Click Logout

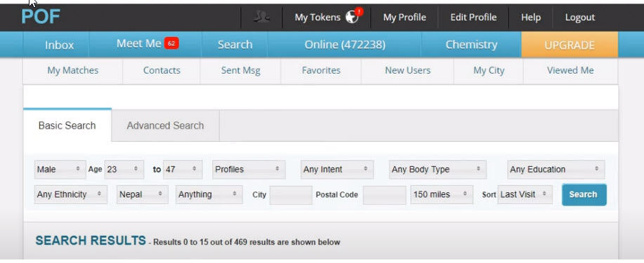580,18
